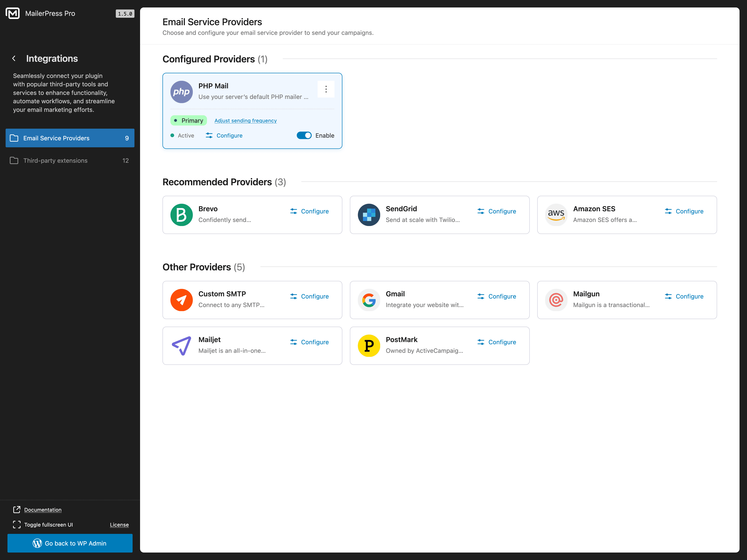Select the PostMark icon
747x560 pixels.
point(369,346)
